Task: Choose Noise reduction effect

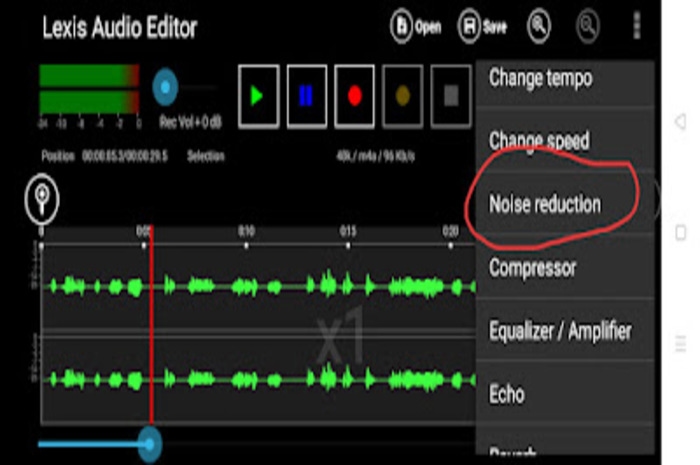Action: click(x=565, y=204)
